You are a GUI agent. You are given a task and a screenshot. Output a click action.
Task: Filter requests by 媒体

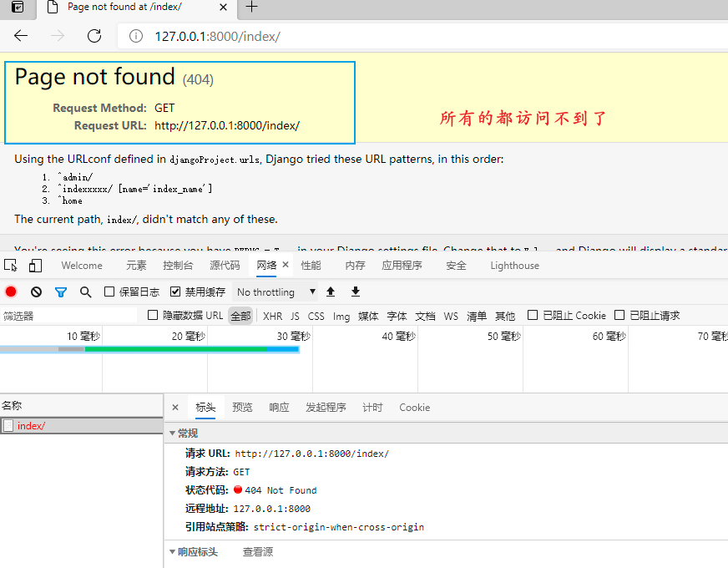point(368,317)
